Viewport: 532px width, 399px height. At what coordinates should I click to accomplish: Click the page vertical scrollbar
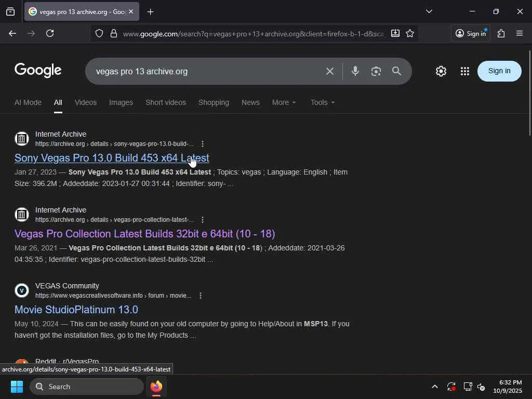click(x=529, y=93)
